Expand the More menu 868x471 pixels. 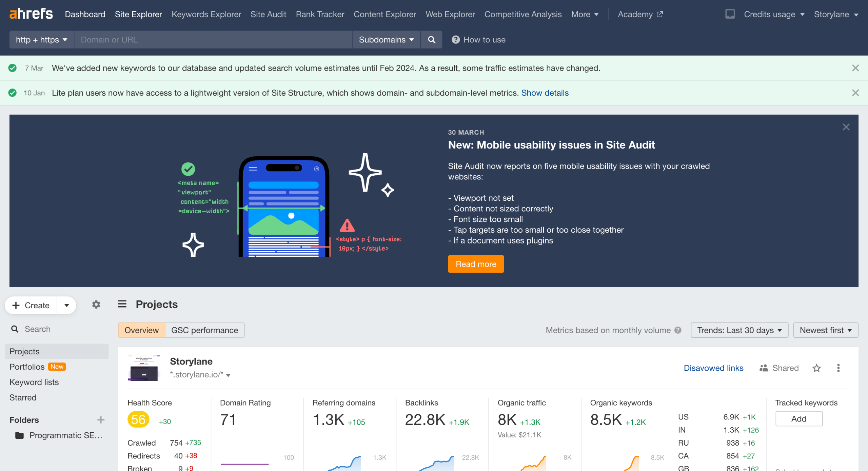click(x=585, y=14)
